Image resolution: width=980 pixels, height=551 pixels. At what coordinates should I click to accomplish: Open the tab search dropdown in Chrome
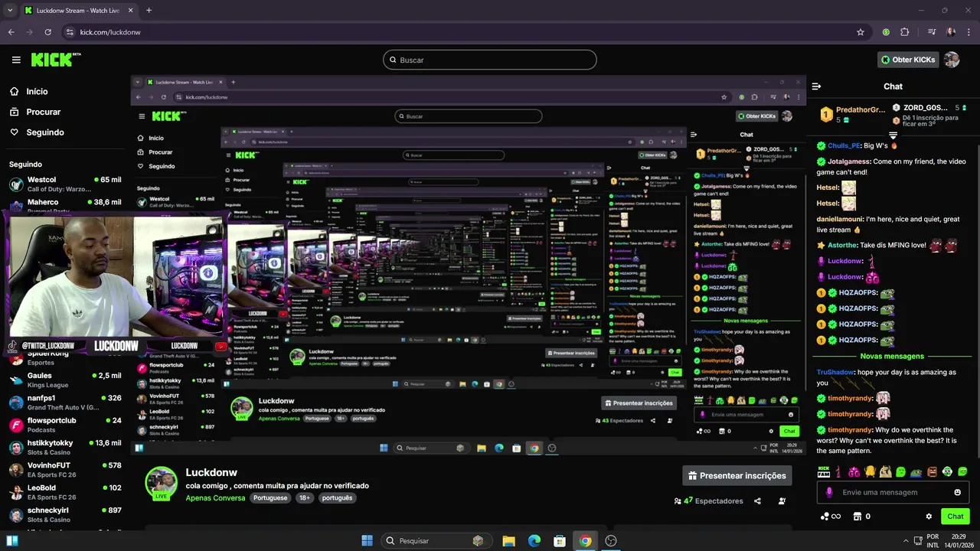click(9, 11)
